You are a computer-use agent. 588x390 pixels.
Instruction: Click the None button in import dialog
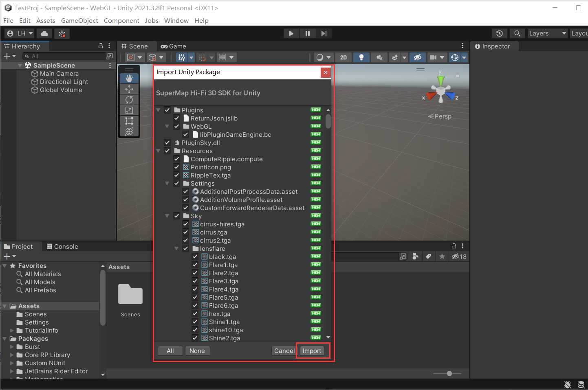(x=197, y=351)
